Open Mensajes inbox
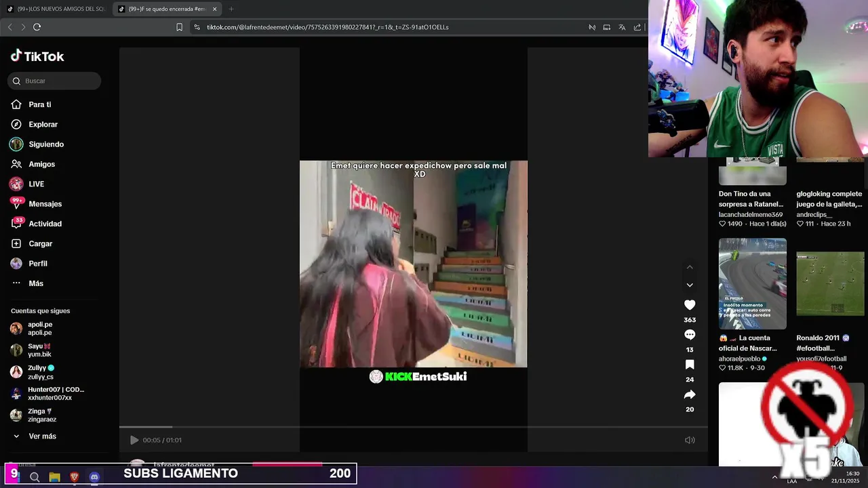This screenshot has height=488, width=868. pyautogui.click(x=45, y=204)
